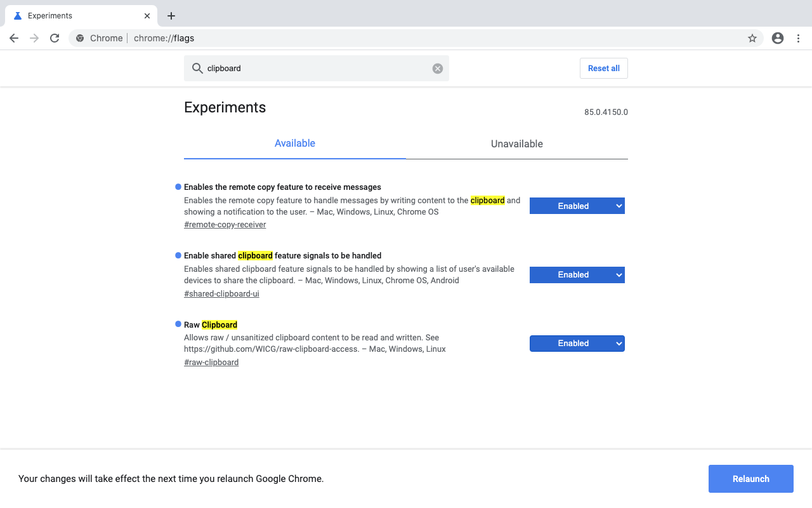Open dropdown for shared clipboard flag

[577, 274]
